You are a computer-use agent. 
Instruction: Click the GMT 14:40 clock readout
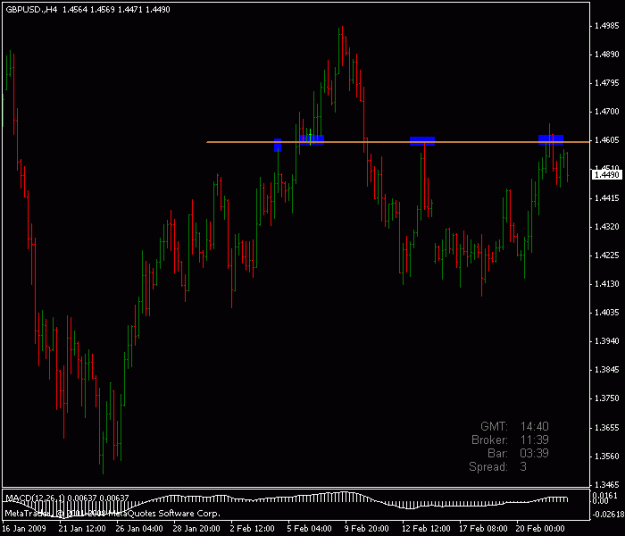(515, 426)
